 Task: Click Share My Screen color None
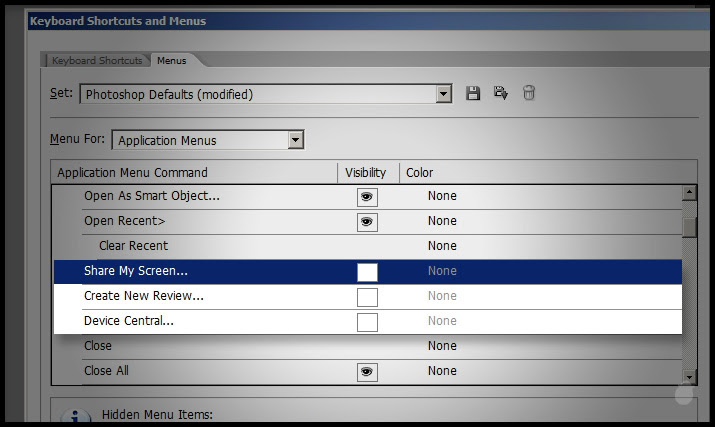coord(442,271)
